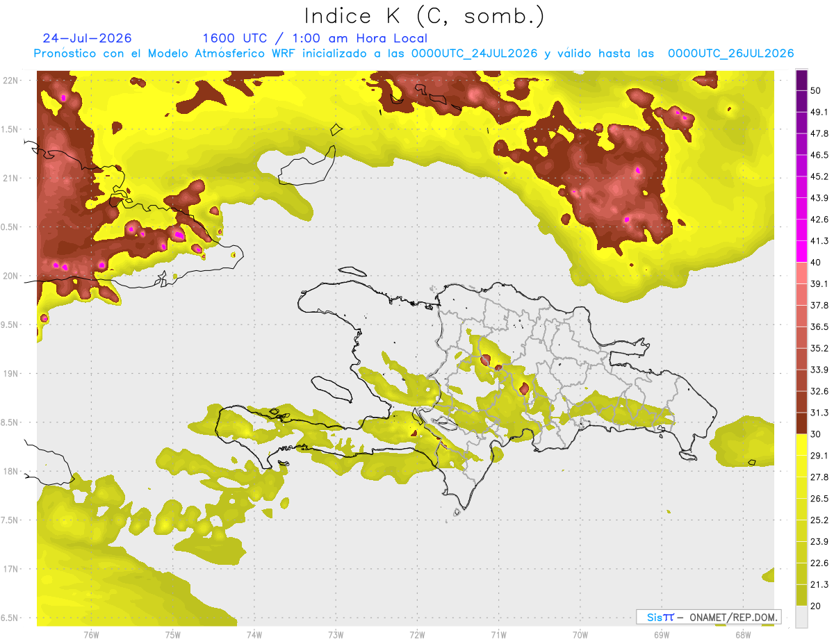Click the '8.5N' latitude tick label

[x=10, y=422]
